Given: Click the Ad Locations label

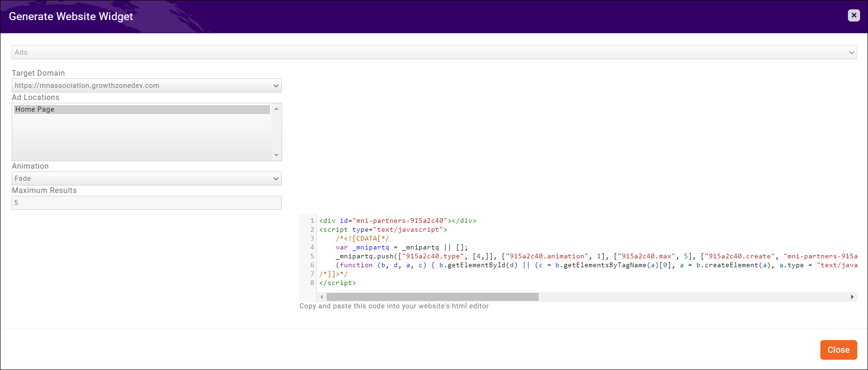Looking at the screenshot, I should [x=36, y=97].
